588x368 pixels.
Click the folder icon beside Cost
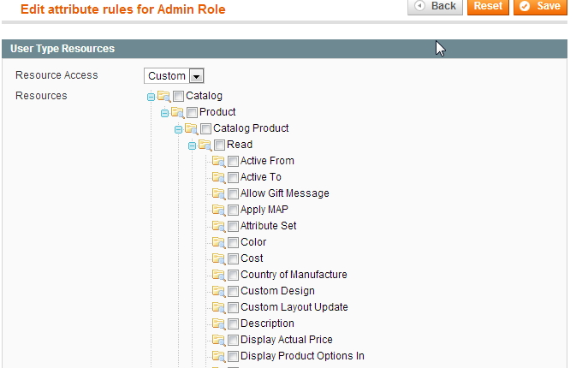tap(218, 258)
